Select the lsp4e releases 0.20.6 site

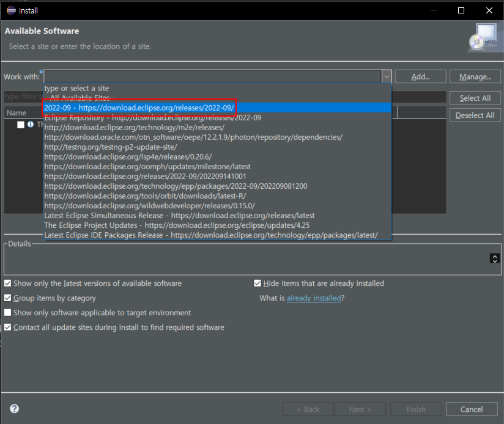(217, 156)
